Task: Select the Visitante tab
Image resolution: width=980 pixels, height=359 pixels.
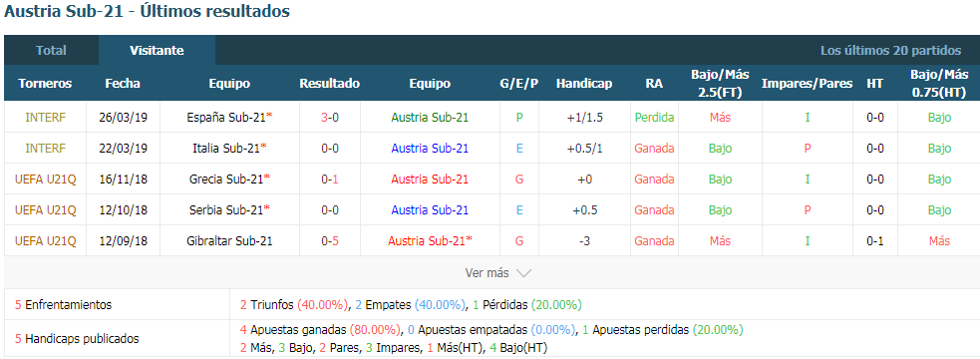Action: click(157, 51)
